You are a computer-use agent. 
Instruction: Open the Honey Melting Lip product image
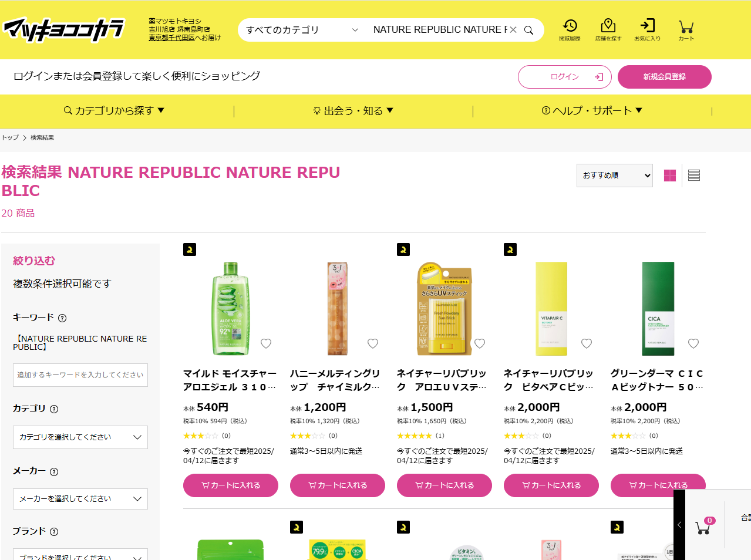(337, 309)
